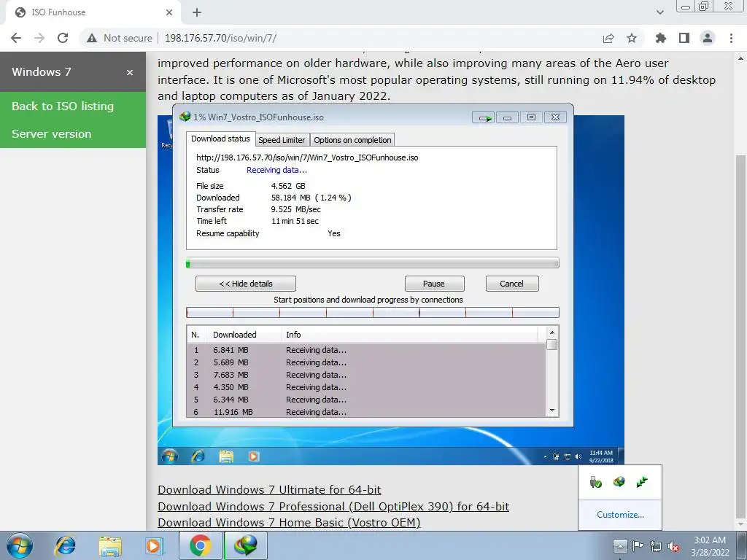Switch to the Speed Limiter tab
This screenshot has height=560, width=747.
click(282, 140)
